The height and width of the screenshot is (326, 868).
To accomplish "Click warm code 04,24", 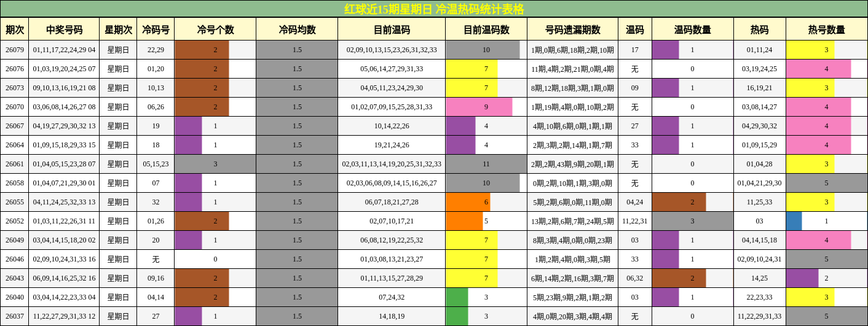I will 635,202.
